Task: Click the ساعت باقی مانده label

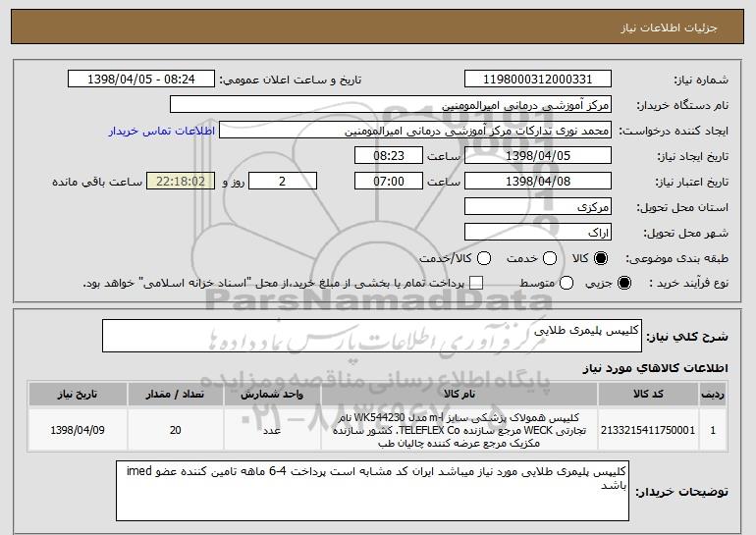Action: (97, 182)
